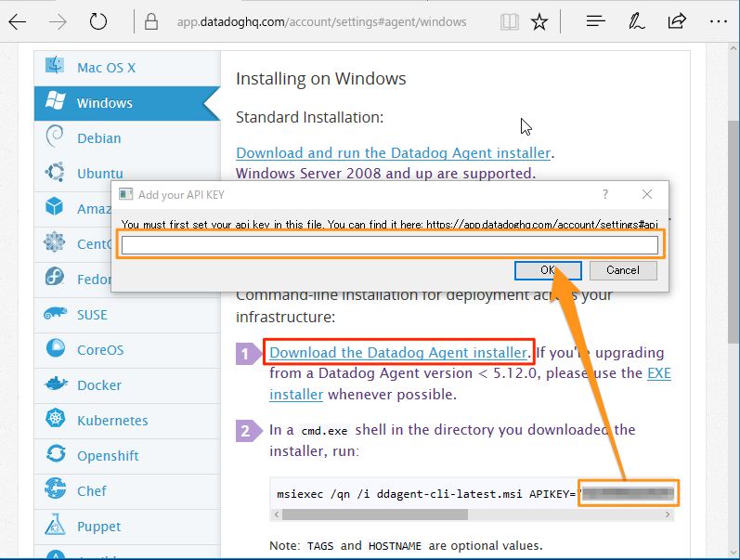The height and width of the screenshot is (560, 740).
Task: Click the Chef logo icon
Action: pos(55,488)
